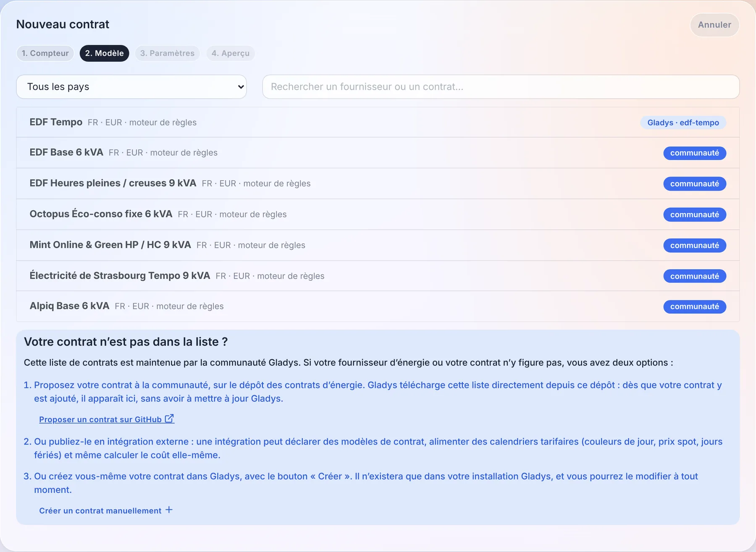The width and height of the screenshot is (756, 552).
Task: Click the Votre contrat n'est pas dans la liste heading
Action: click(x=126, y=342)
